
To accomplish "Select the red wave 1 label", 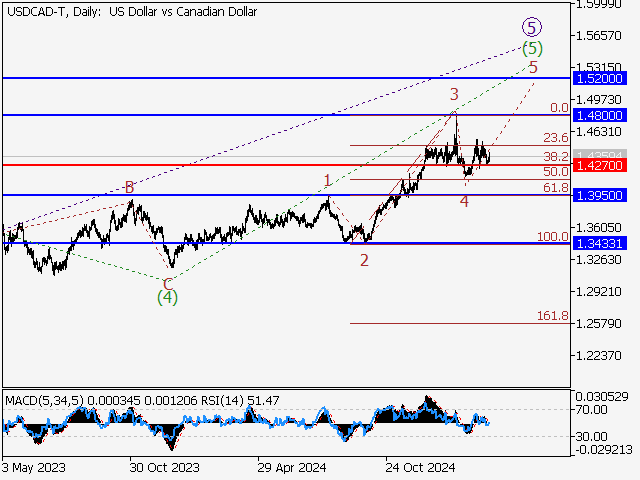I will click(327, 181).
